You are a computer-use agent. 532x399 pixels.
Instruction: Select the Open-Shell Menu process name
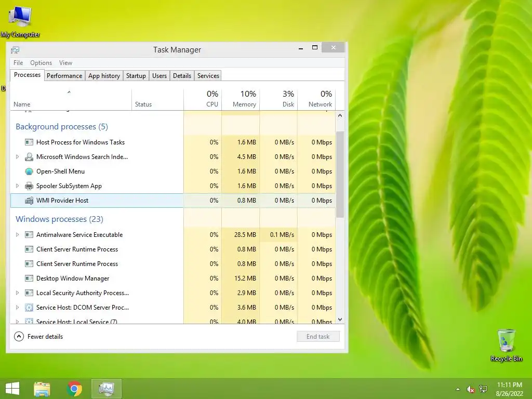point(60,171)
